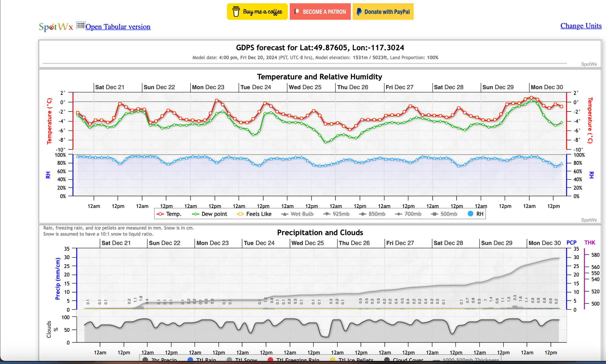Toggle the Feels Like series in legend

click(x=258, y=214)
